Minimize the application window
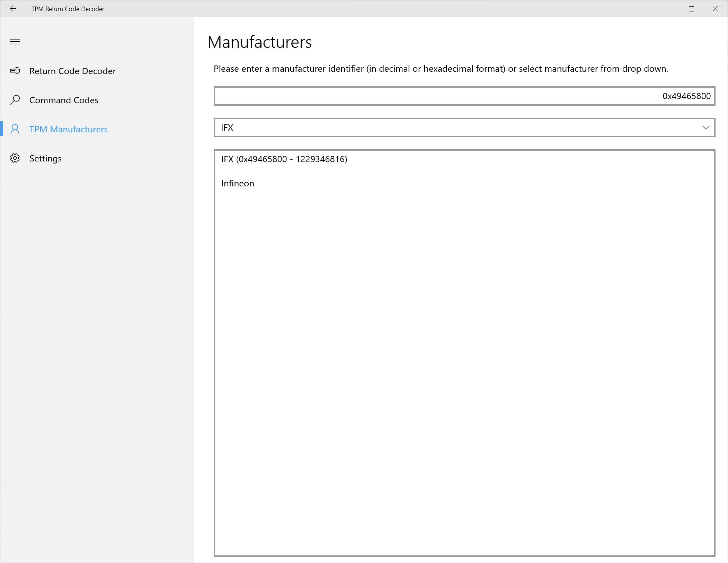728x563 pixels. tap(667, 9)
